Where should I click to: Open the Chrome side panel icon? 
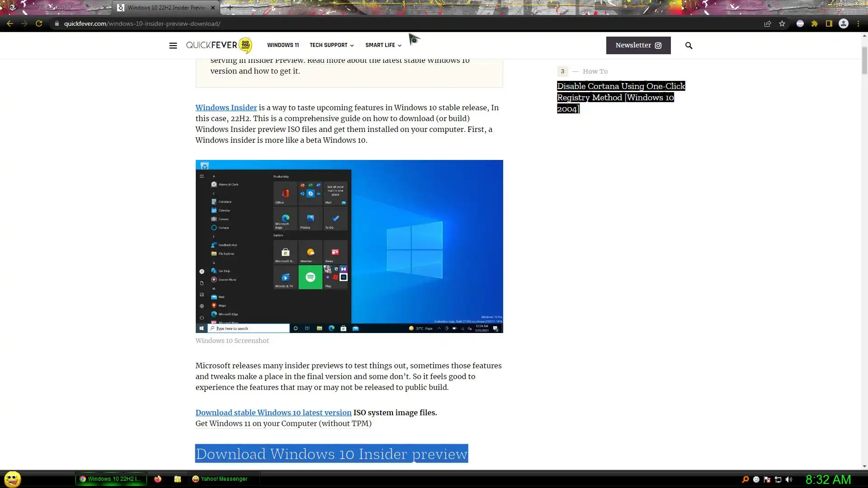tap(829, 24)
